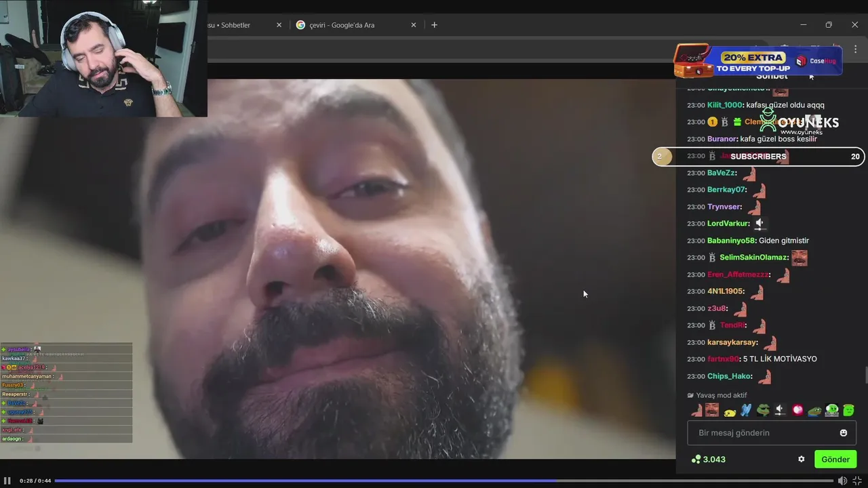
Task: Click message text 5 TL LİK MOTİVASYO
Action: tap(780, 359)
